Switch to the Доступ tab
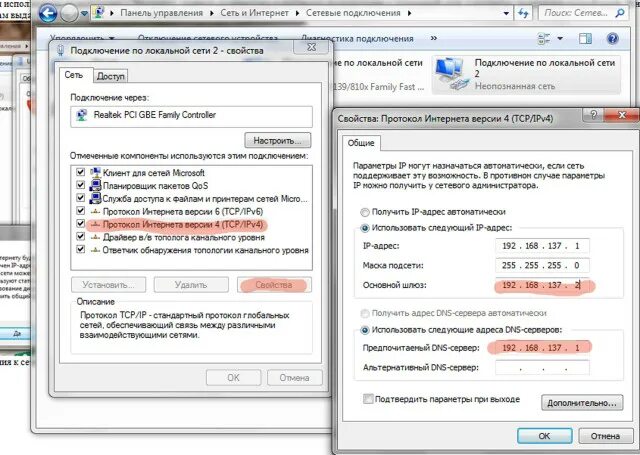 [x=111, y=76]
